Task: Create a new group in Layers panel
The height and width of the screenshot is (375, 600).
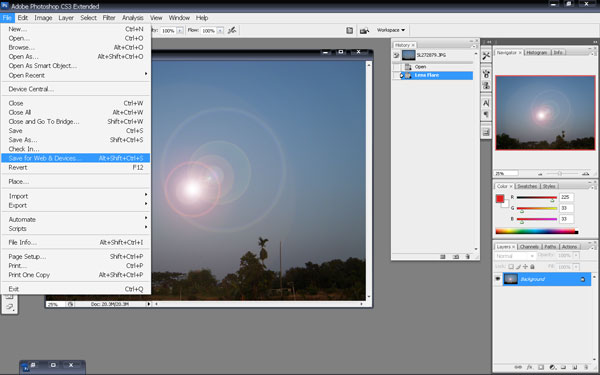Action: [564, 367]
